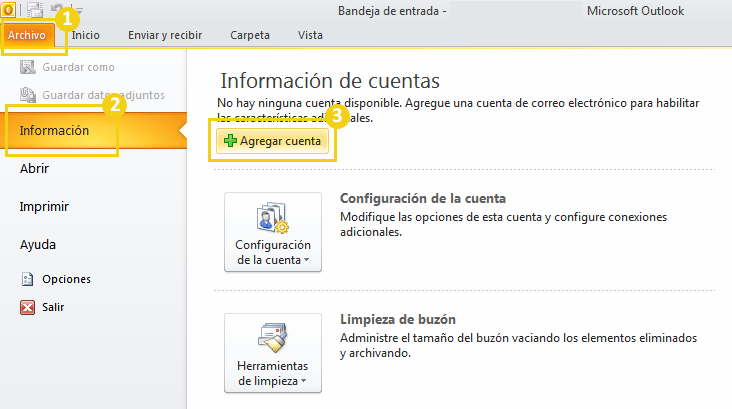Open the Enviar y recibir tab
This screenshot has width=732, height=409.
point(165,35)
